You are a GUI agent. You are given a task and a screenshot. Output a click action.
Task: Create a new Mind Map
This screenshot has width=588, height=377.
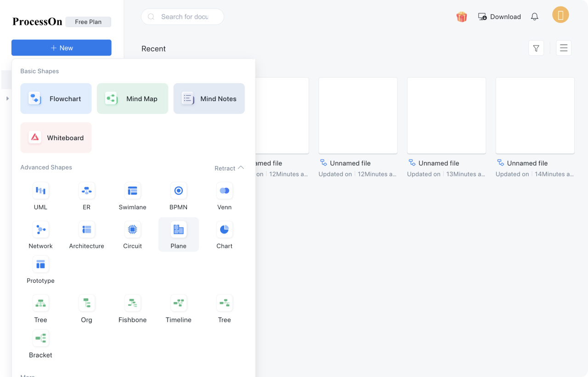(132, 98)
